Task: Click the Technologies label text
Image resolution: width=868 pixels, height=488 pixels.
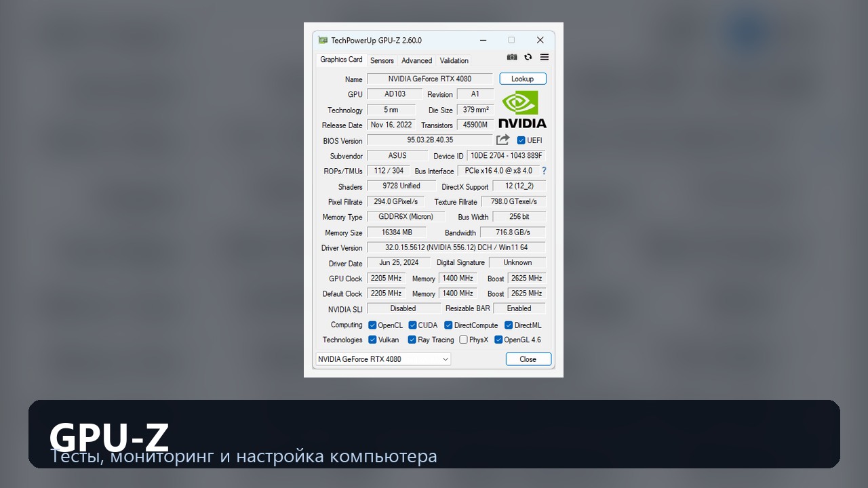Action: (x=342, y=340)
